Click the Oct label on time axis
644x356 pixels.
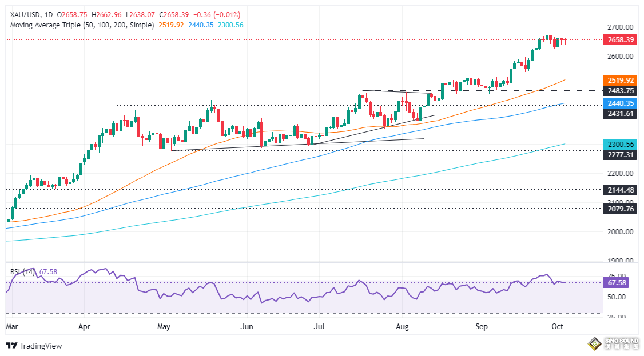[558, 327]
